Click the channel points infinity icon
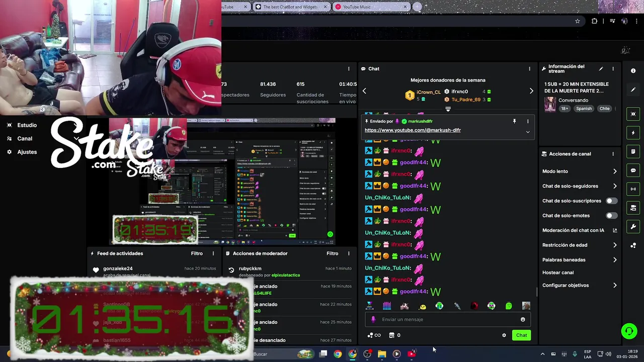Screen dimensions: 644x362 (374, 335)
